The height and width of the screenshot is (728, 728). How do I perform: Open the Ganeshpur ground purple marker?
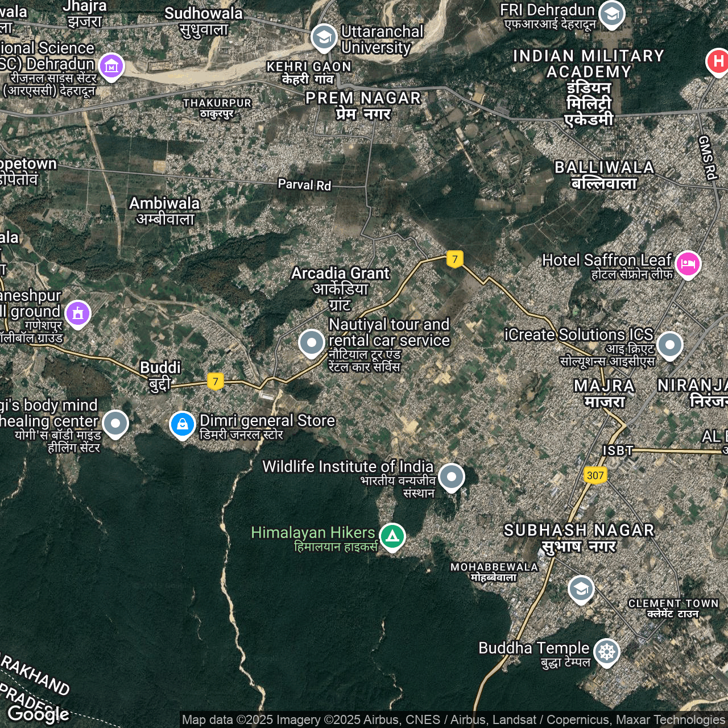point(78,313)
